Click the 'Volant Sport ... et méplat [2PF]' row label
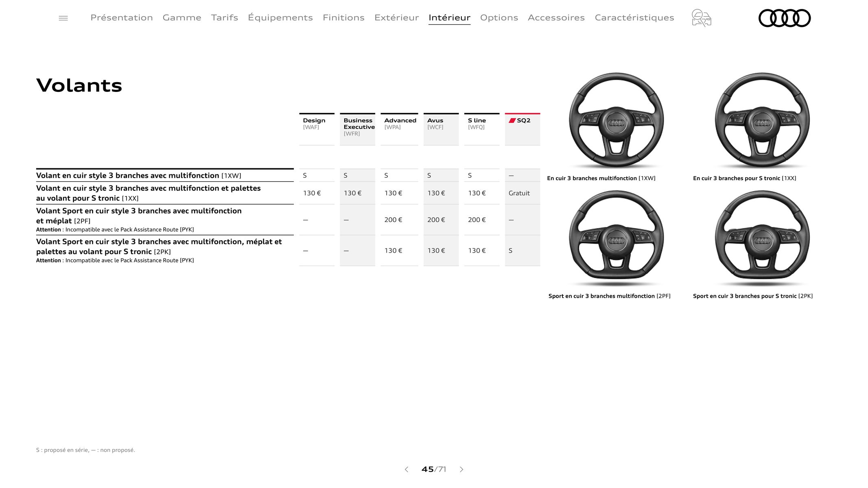 click(x=139, y=216)
